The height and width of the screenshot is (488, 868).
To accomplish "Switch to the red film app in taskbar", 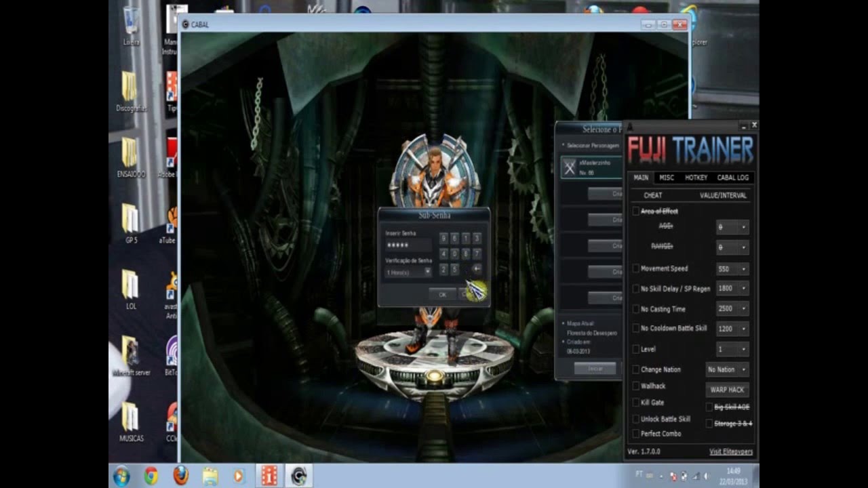I will click(269, 476).
